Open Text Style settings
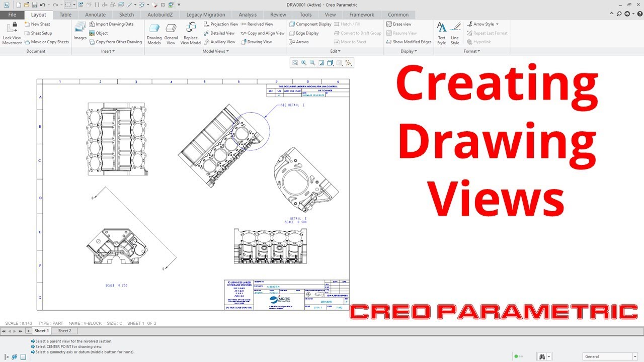Screen dimensions: 644x362 tap(441, 33)
